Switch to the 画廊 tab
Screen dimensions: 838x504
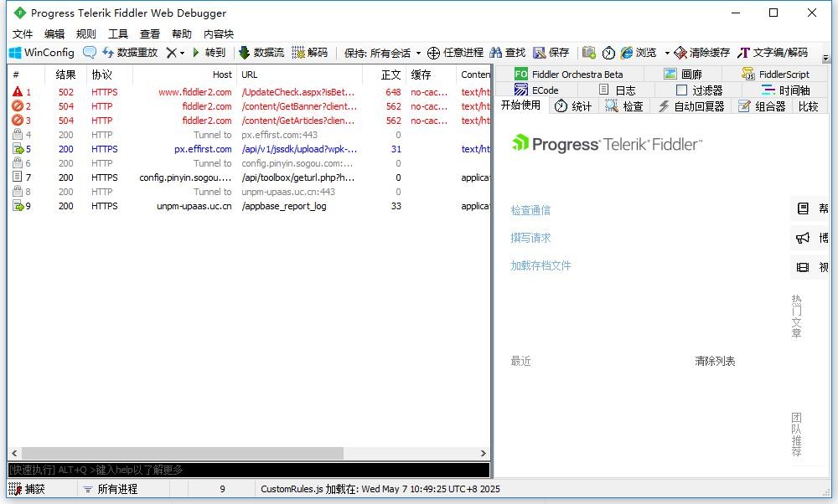pyautogui.click(x=682, y=75)
